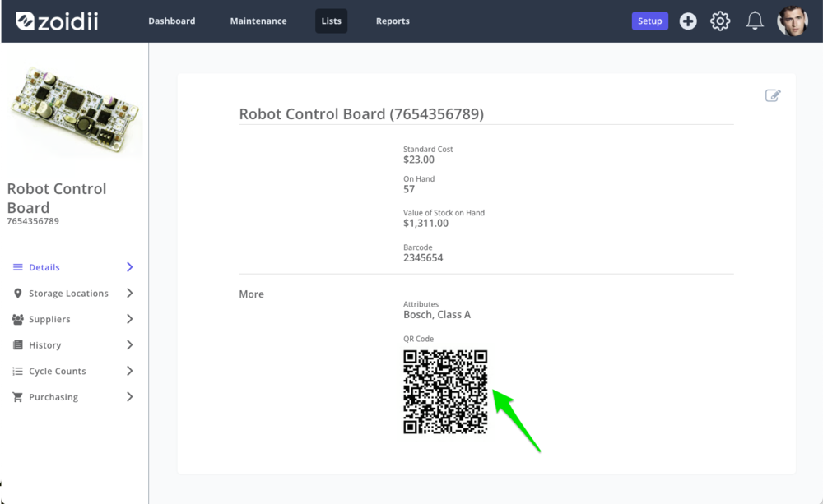Click the edit pencil icon
Viewport: 823px width, 504px height.
[773, 95]
